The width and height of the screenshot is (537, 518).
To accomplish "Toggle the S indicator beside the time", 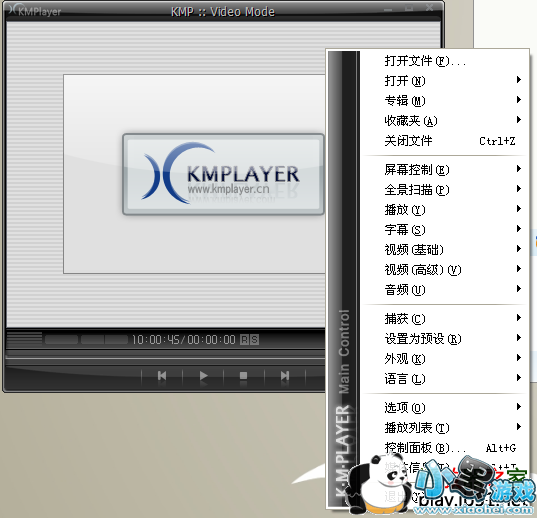I will coord(254,339).
